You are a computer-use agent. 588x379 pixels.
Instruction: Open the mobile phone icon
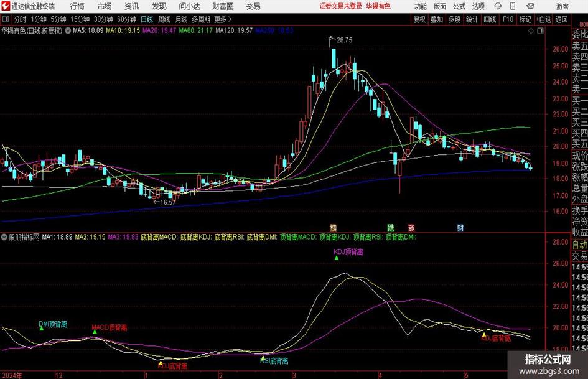pyautogui.click(x=513, y=6)
